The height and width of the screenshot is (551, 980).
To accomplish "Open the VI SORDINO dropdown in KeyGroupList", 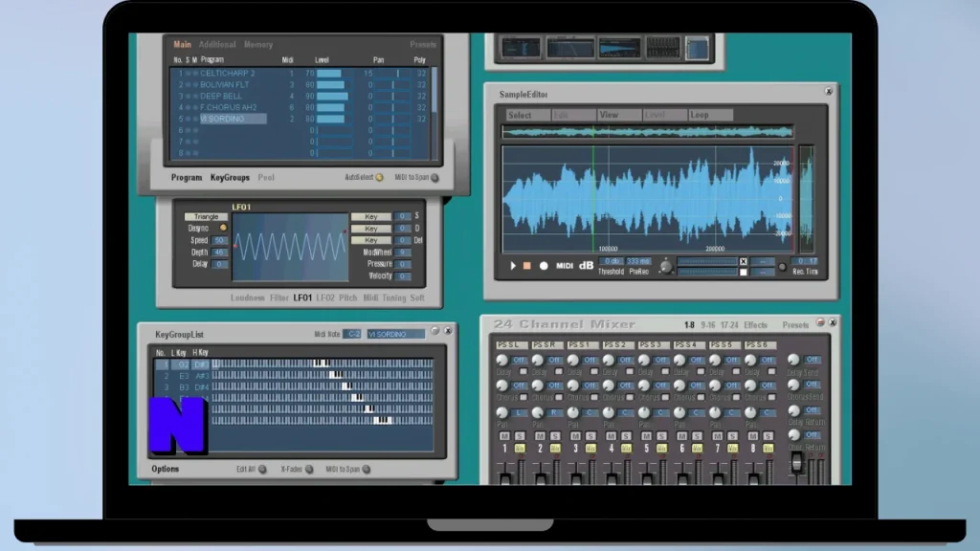I will 395,334.
